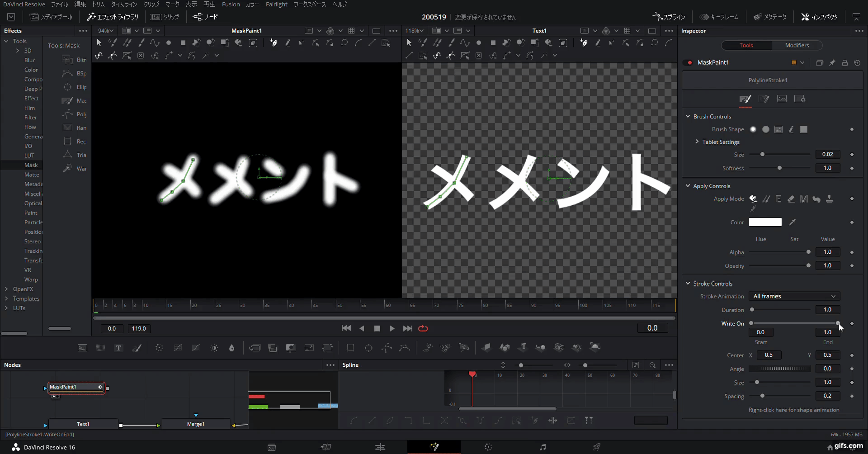Select the Text1 node in the node editor
Screen dimensions: 868x454
83,424
